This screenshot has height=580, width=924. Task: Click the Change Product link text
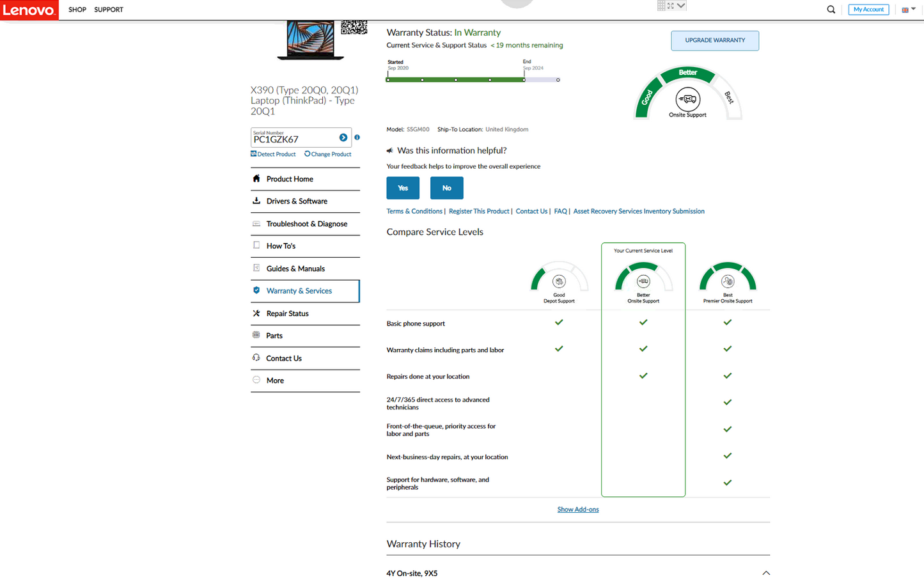click(x=331, y=154)
